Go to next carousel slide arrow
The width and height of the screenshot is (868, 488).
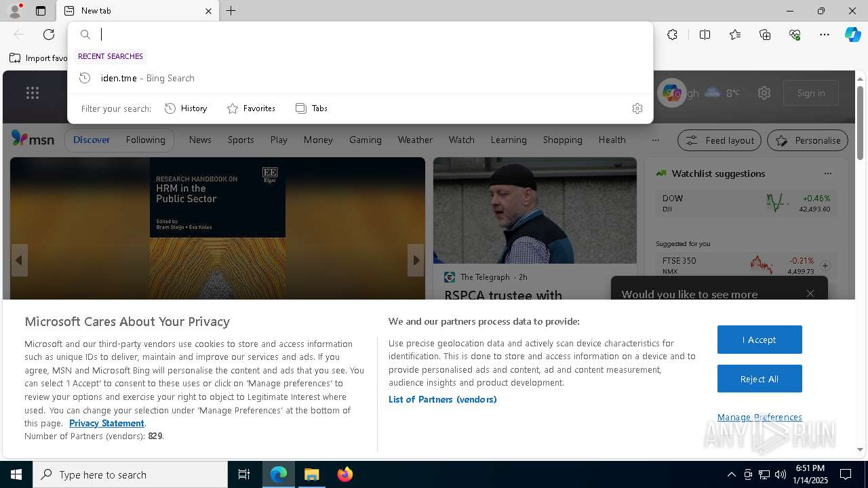tap(416, 260)
